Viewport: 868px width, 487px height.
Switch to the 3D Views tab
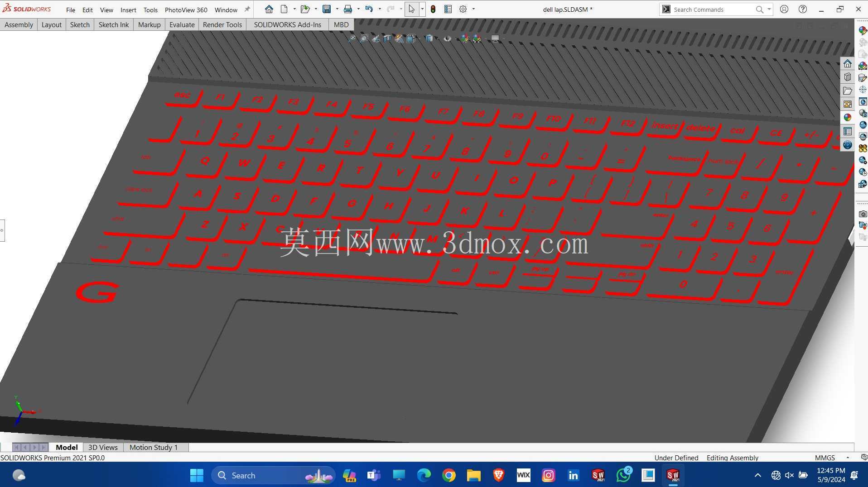103,447
